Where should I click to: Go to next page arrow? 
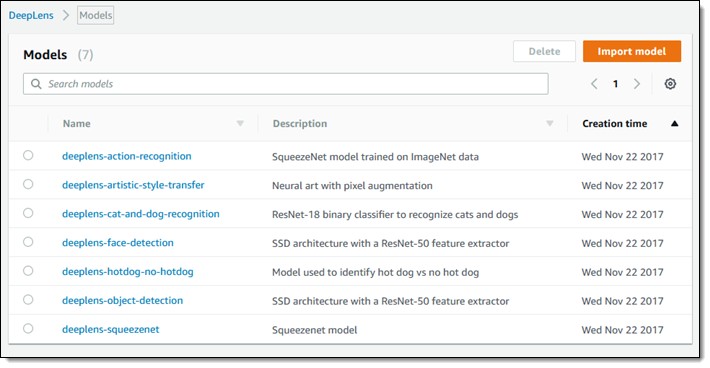(x=637, y=84)
